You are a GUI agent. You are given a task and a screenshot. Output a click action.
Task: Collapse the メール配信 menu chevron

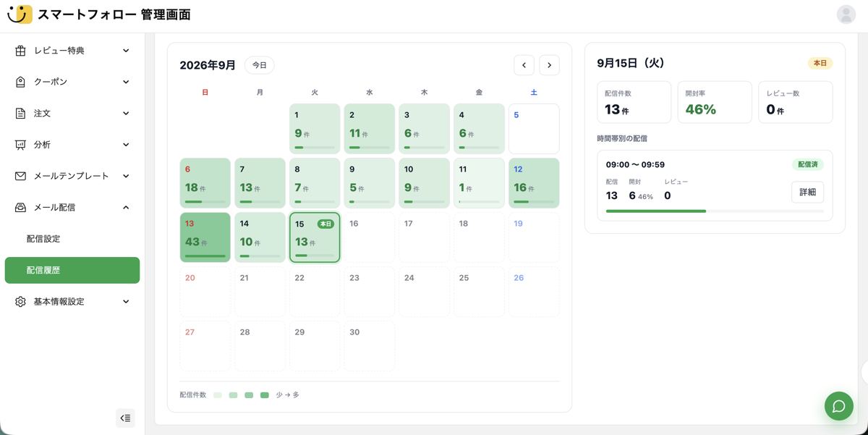click(126, 208)
